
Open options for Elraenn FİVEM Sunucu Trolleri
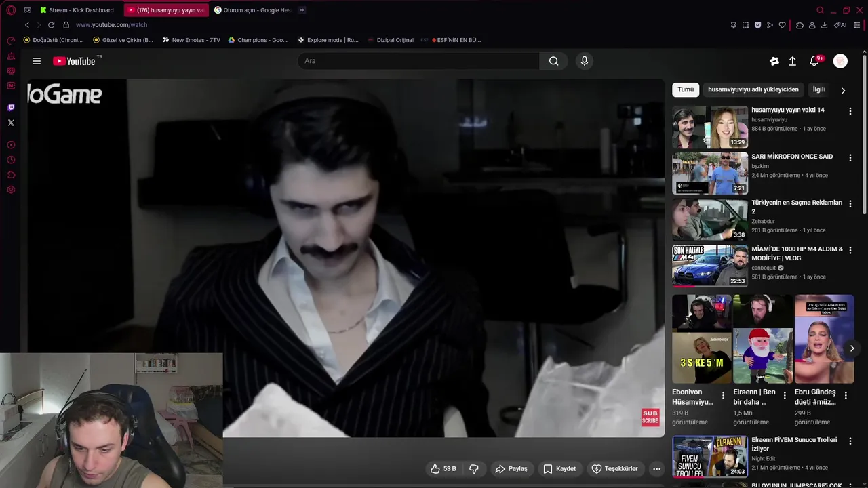tap(850, 441)
